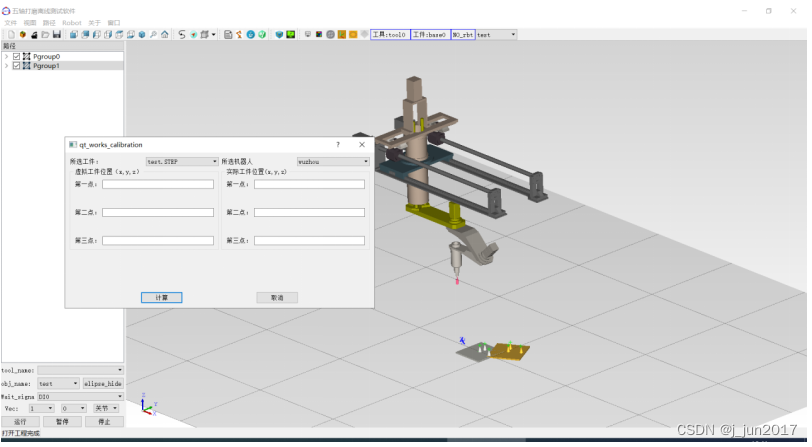Expand the Pgroup0 tree node

tap(6, 57)
